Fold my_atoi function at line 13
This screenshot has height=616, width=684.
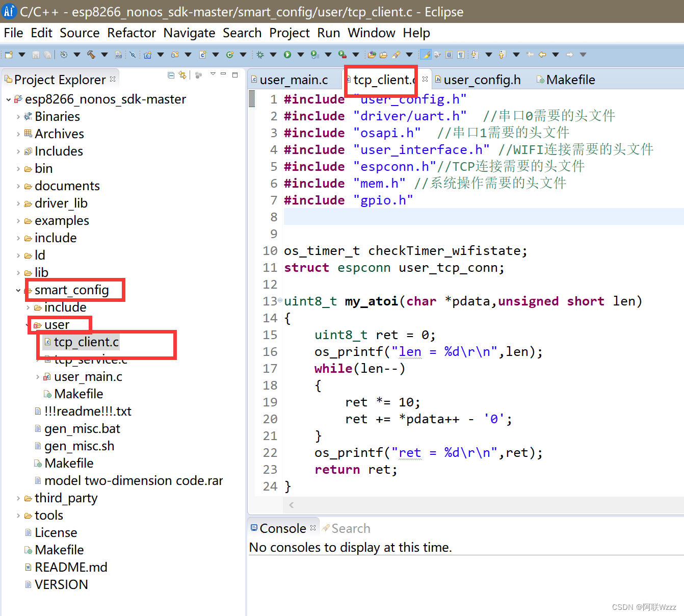point(280,301)
